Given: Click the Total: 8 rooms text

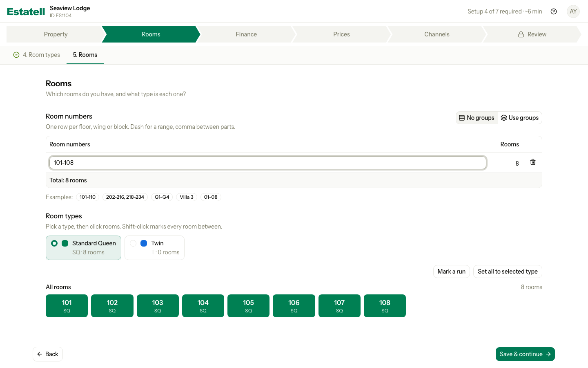Looking at the screenshot, I should click(68, 180).
